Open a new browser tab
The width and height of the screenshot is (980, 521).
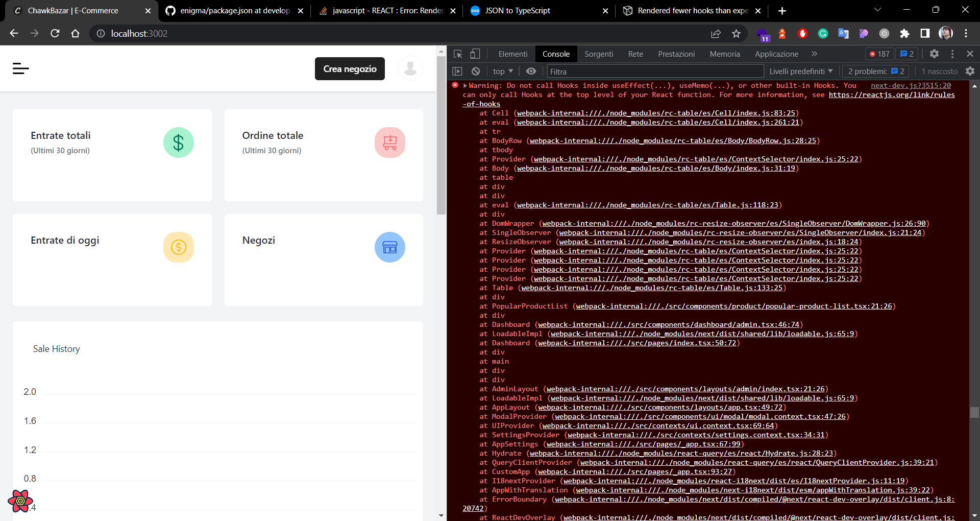click(x=782, y=11)
